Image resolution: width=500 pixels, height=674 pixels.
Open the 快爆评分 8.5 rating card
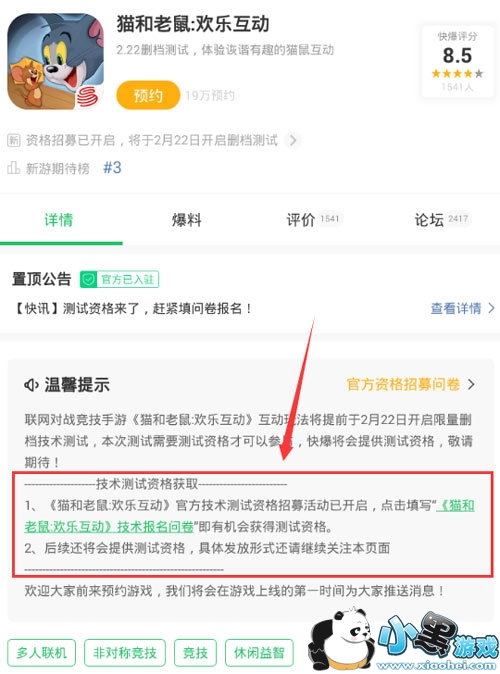[x=457, y=61]
